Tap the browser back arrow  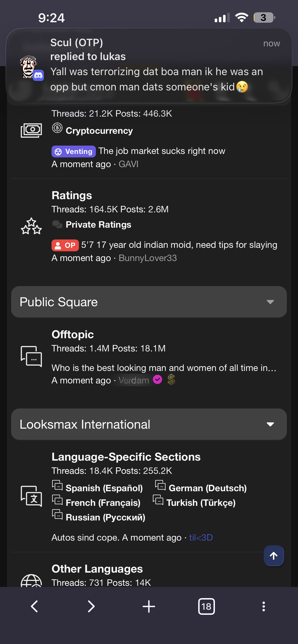[x=34, y=606]
